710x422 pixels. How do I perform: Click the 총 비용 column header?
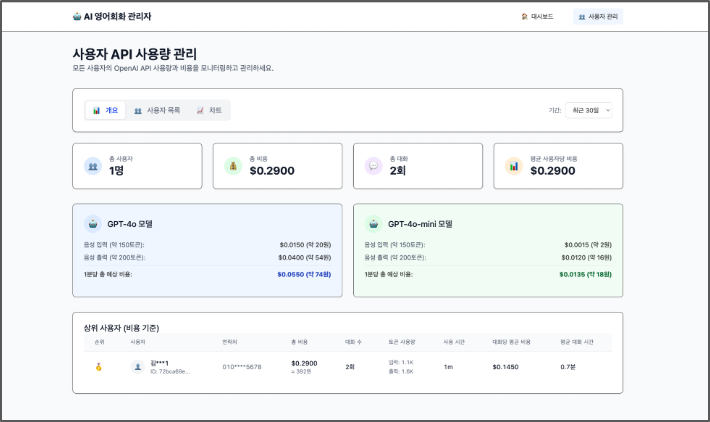(300, 342)
